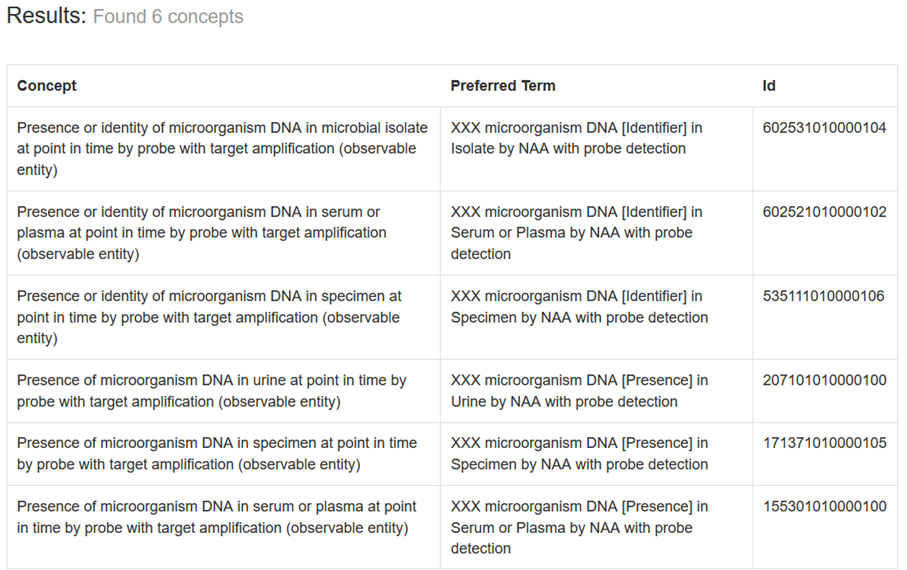Click preferred term '[Presence] in Specimen'
This screenshot has height=570, width=907.
579,454
